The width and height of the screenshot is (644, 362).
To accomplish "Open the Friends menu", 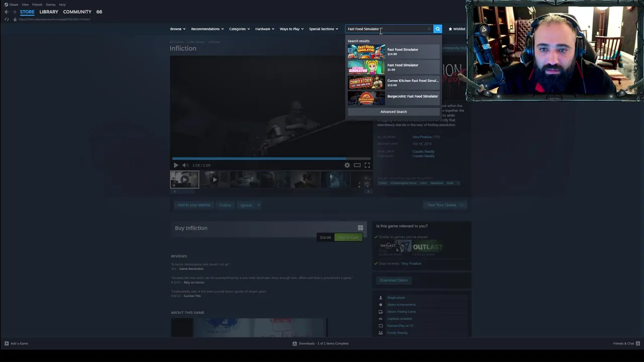I will coord(37,5).
